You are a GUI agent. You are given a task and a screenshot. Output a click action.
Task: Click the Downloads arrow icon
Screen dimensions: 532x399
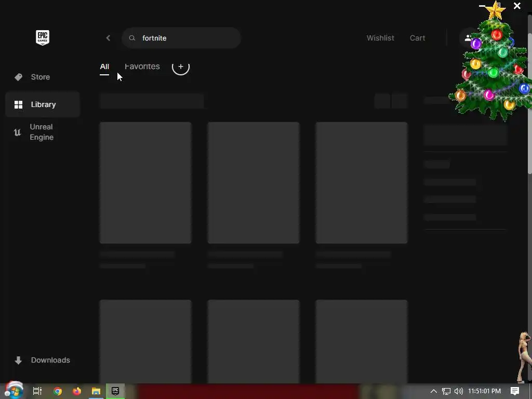tap(18, 360)
